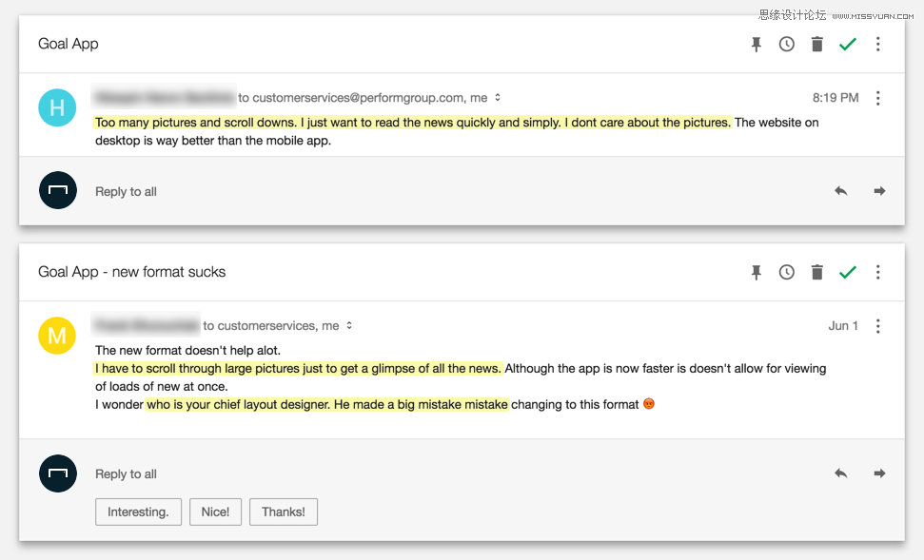Trash the "new format sucks" thread
924x560 pixels.
[x=816, y=272]
